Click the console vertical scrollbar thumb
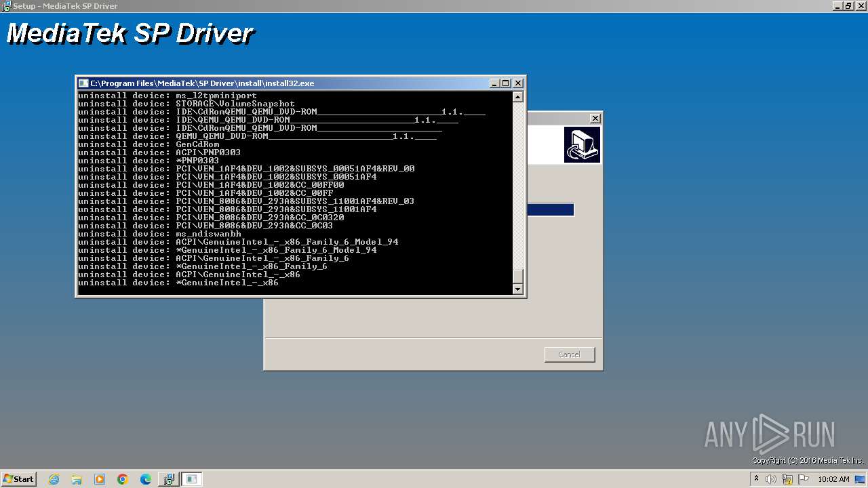 point(518,277)
